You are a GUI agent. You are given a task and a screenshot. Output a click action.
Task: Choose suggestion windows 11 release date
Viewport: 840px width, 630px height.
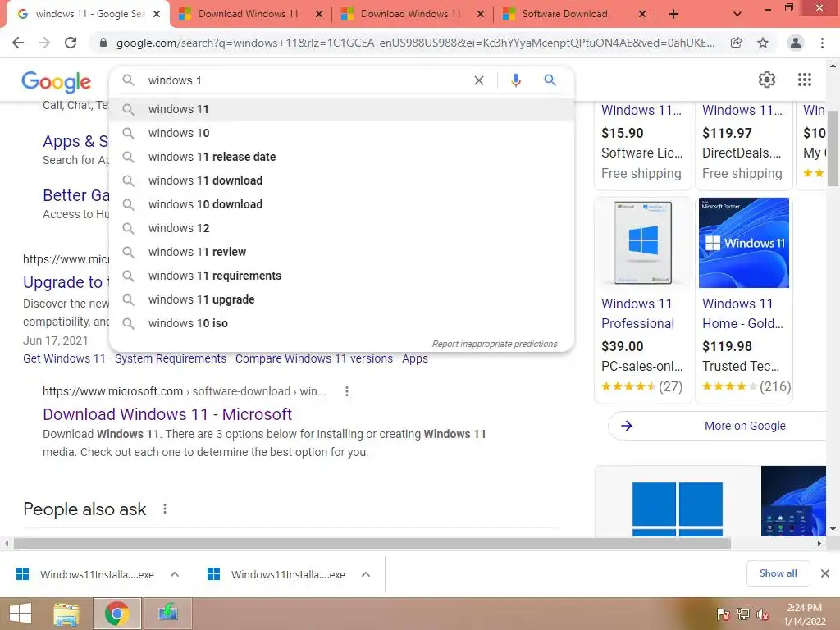pos(342,157)
